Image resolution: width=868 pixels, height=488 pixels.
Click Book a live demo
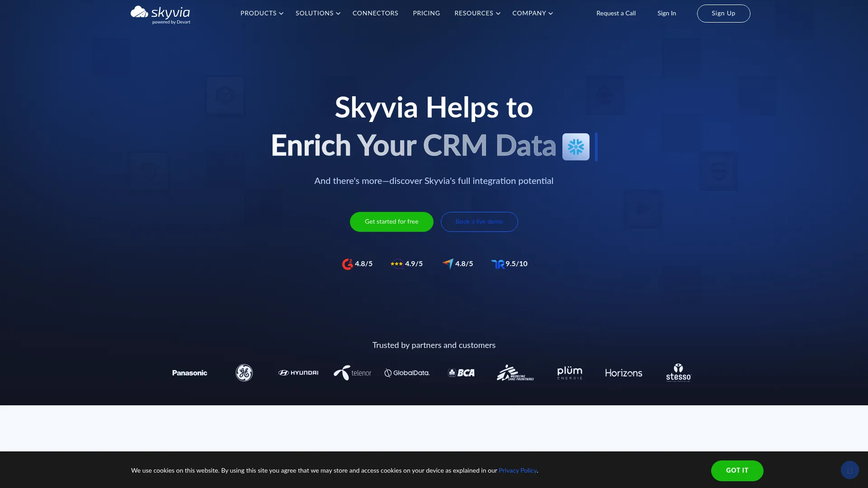479,222
